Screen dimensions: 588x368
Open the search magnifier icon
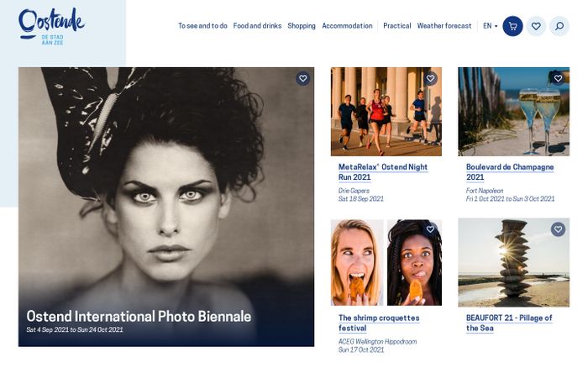(x=559, y=26)
